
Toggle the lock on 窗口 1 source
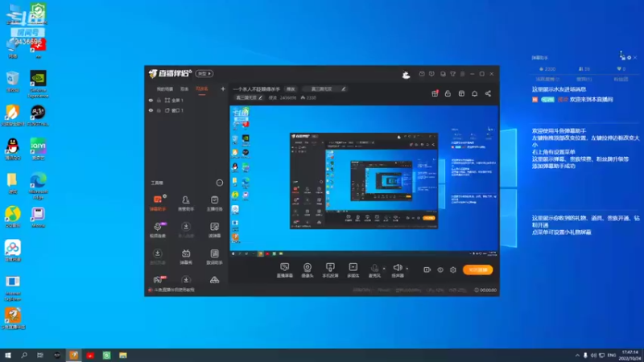point(159,110)
